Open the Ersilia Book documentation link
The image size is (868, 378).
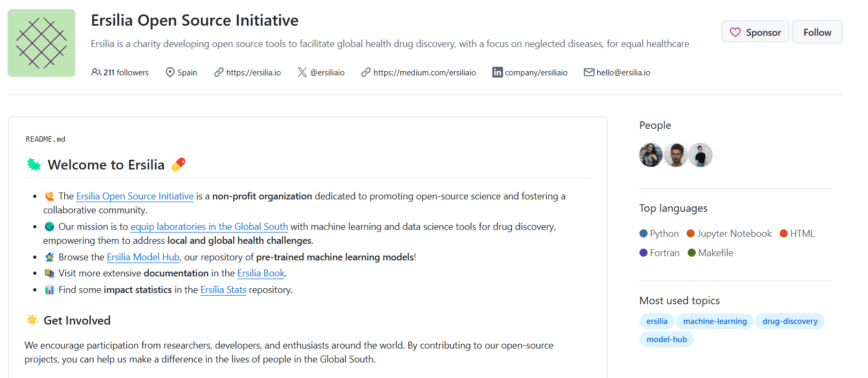pyautogui.click(x=261, y=273)
